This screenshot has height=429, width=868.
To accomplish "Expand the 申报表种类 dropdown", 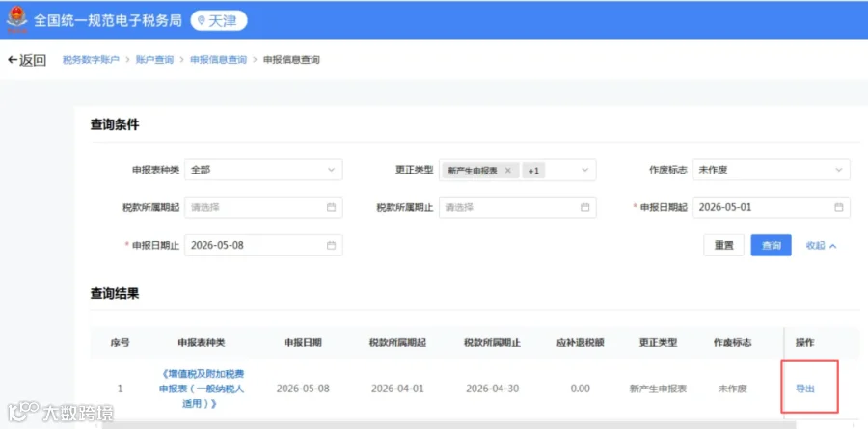I will 263,170.
